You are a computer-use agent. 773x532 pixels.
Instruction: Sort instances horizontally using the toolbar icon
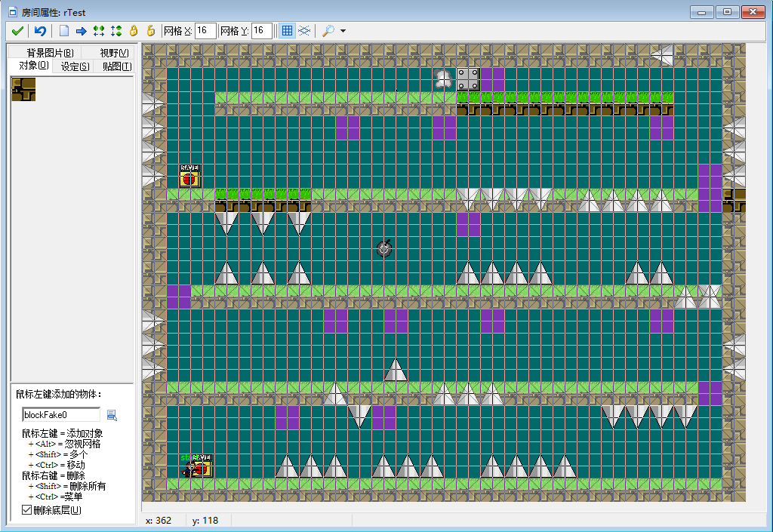[x=99, y=31]
